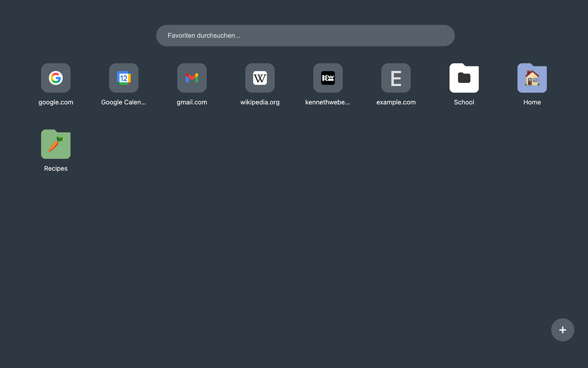Viewport: 588px width, 368px height.
Task: Focus the 'Favoriten durchsuchen...' search field
Action: [305, 35]
